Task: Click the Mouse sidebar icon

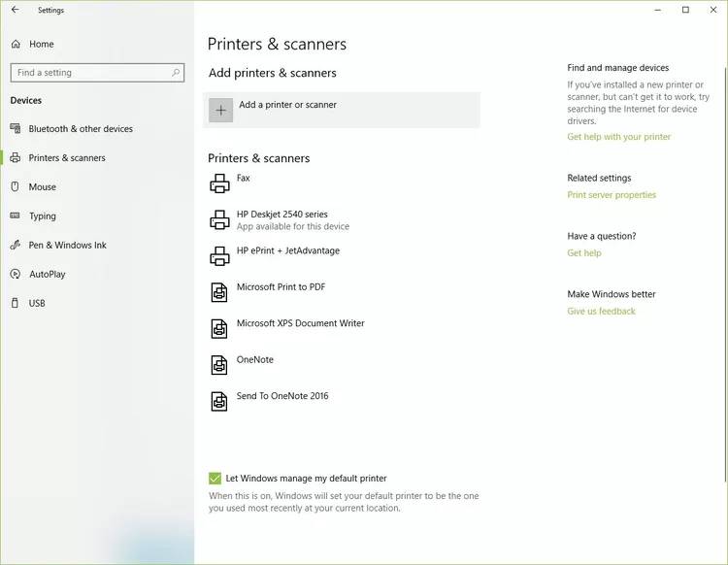Action: click(x=15, y=186)
